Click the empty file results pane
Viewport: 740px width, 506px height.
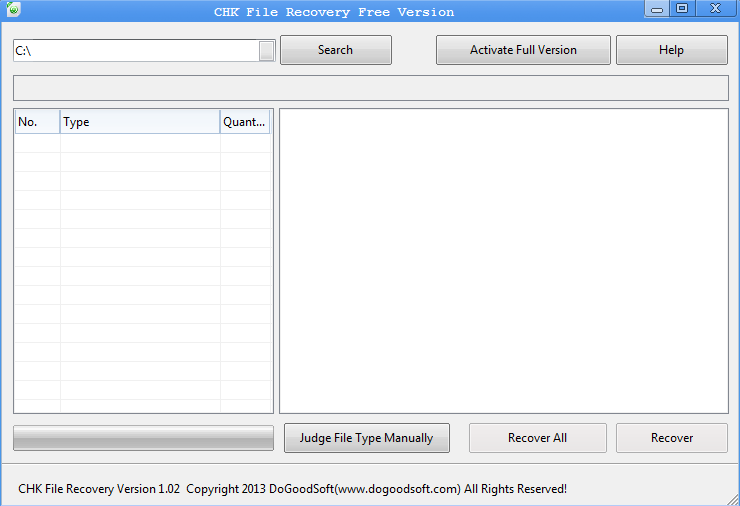click(x=503, y=260)
